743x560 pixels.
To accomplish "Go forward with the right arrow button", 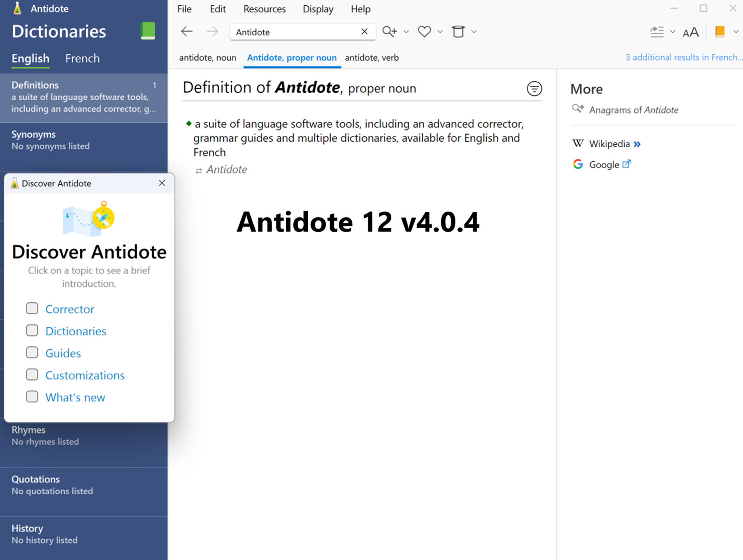I will 212,32.
